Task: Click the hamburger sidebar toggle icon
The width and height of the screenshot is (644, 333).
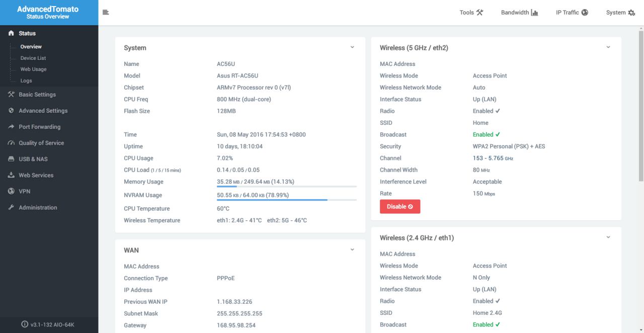Action: point(106,13)
